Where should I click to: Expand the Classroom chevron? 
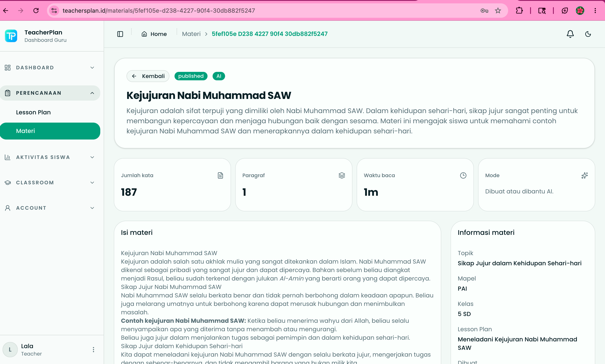click(x=92, y=182)
